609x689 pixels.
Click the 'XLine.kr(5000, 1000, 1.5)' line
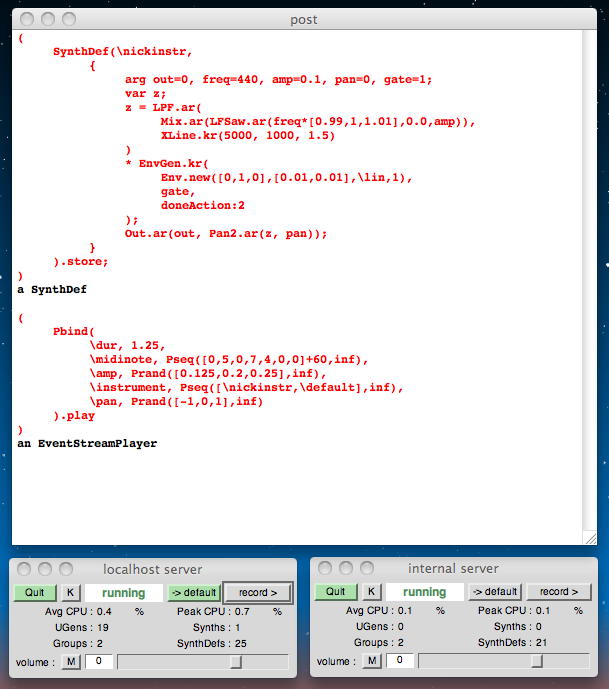(x=248, y=136)
